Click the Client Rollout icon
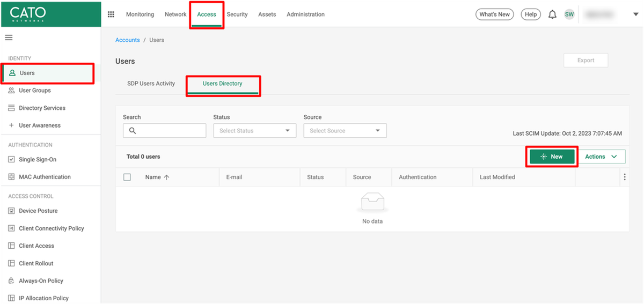 (x=11, y=263)
